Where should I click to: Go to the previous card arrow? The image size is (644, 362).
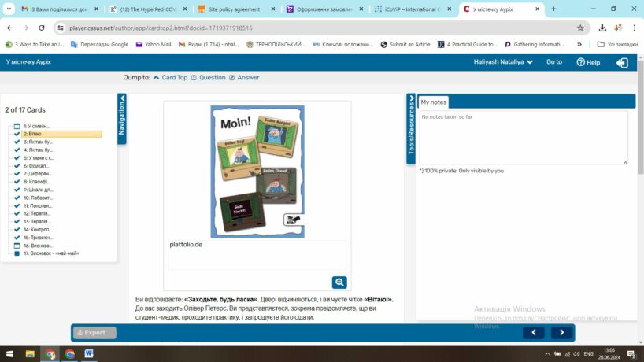[x=533, y=333]
